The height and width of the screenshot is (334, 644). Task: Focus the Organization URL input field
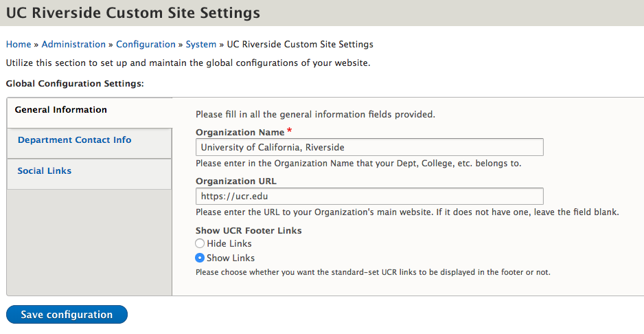(369, 197)
